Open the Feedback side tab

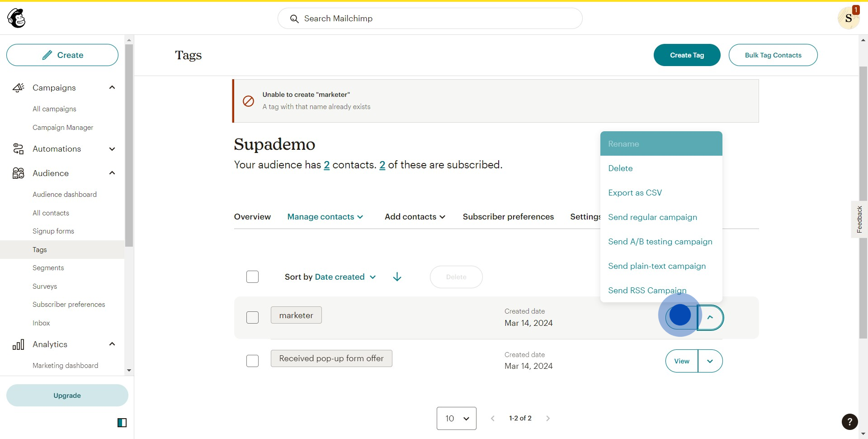859,219
